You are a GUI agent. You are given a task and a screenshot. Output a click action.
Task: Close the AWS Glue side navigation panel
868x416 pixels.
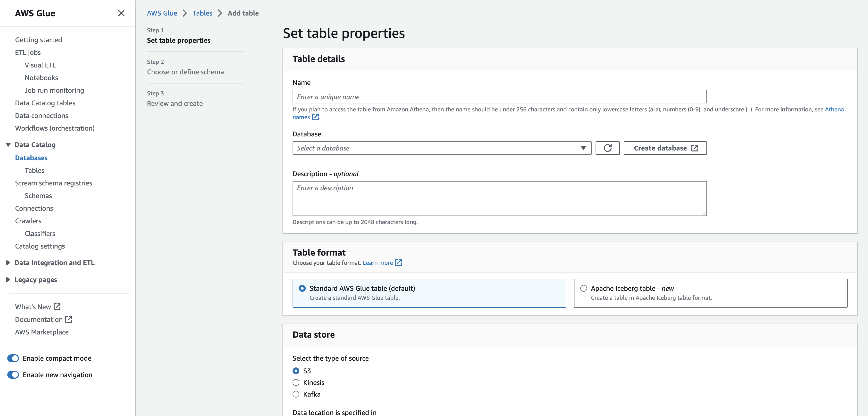tap(121, 13)
